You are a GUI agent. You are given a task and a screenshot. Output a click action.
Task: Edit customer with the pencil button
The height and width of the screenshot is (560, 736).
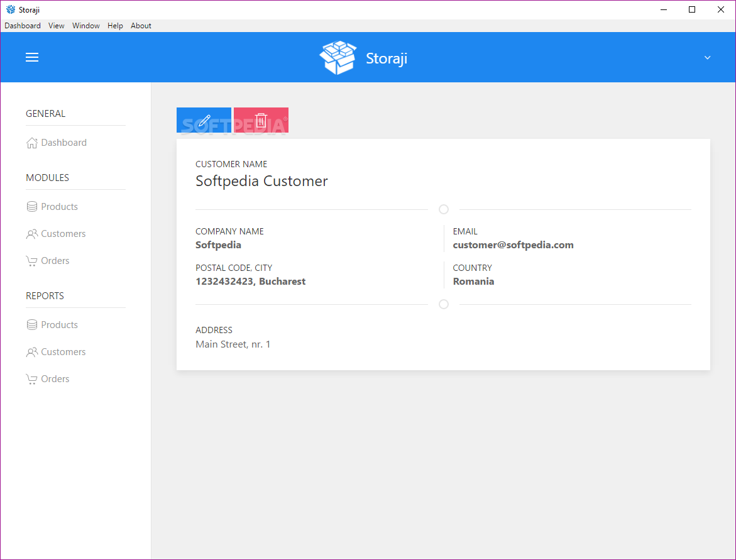[x=204, y=120]
